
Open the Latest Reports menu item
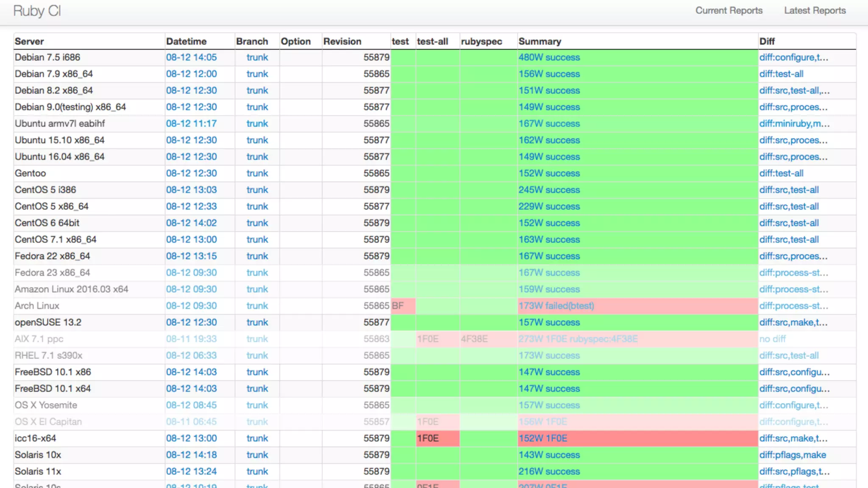(x=815, y=11)
